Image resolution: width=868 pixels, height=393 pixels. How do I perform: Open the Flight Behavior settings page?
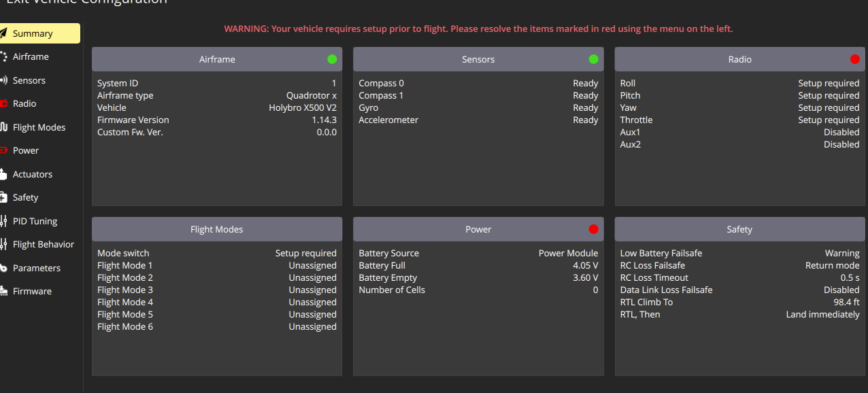coord(43,244)
